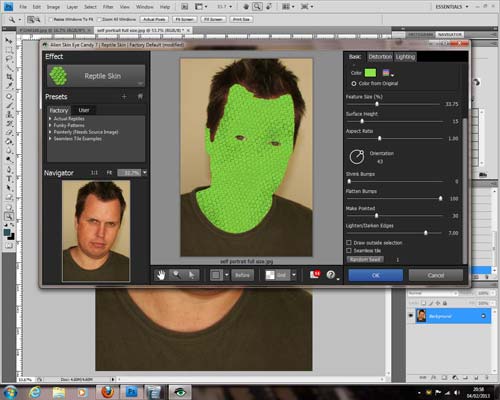Select the zoom magnifier tool in preview toolbar
The image size is (500, 400).
(x=176, y=275)
